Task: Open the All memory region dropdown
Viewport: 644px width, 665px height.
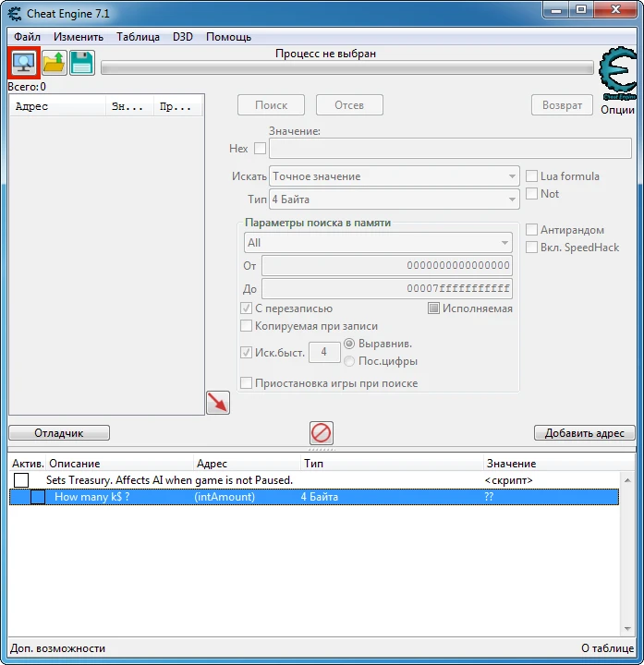Action: pos(378,243)
